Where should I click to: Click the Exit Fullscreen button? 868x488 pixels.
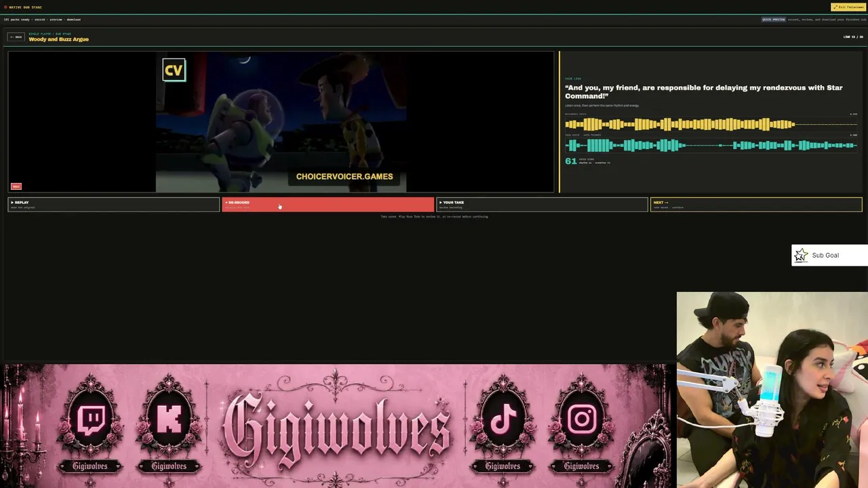click(x=848, y=7)
